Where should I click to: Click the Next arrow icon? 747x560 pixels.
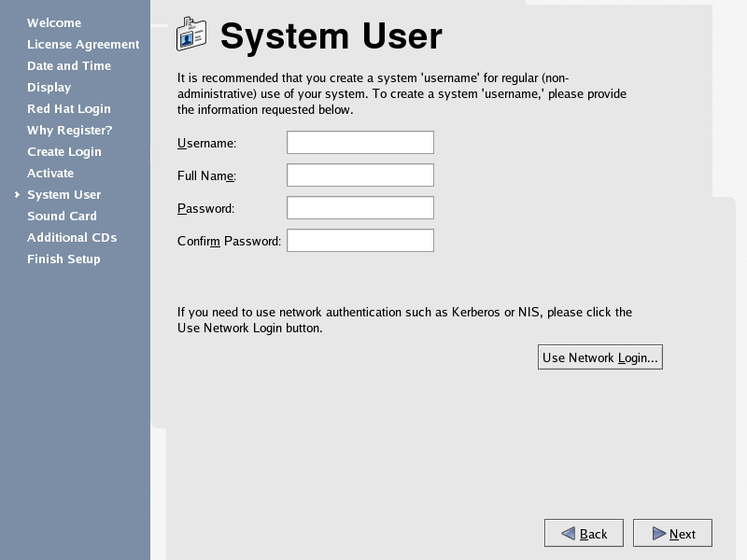659,534
